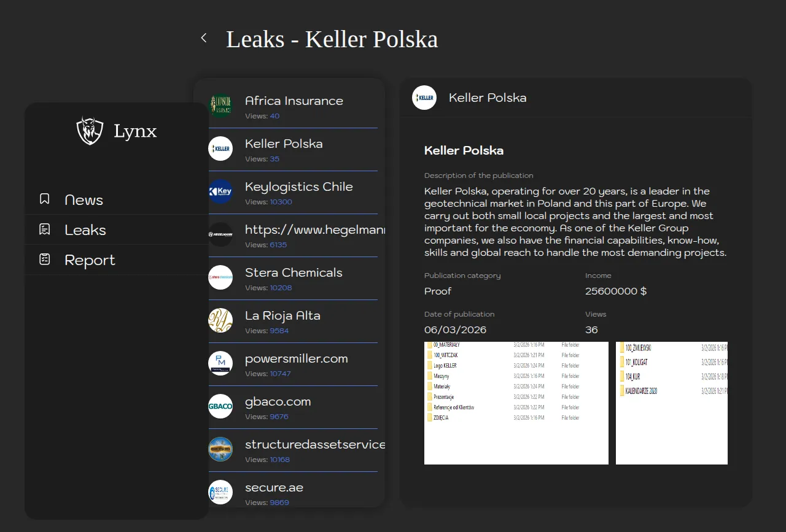The width and height of the screenshot is (786, 532).
Task: Go to the Report menu item
Action: coord(90,260)
